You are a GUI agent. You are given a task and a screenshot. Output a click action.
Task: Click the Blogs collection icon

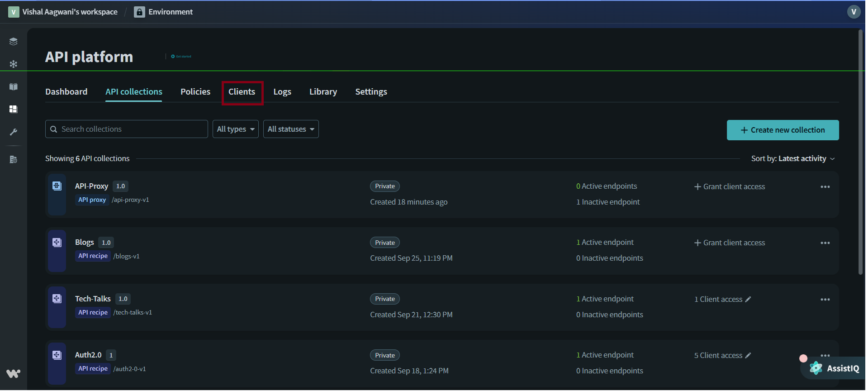pos(57,243)
